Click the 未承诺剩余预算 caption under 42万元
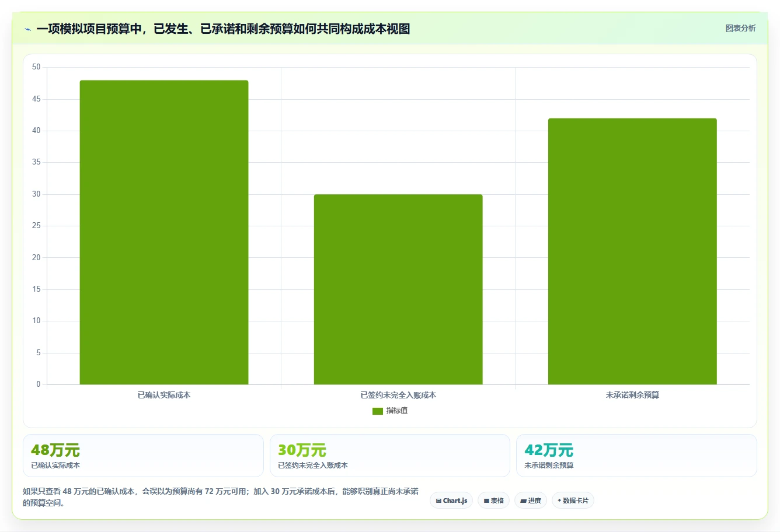780x532 pixels. coord(549,466)
